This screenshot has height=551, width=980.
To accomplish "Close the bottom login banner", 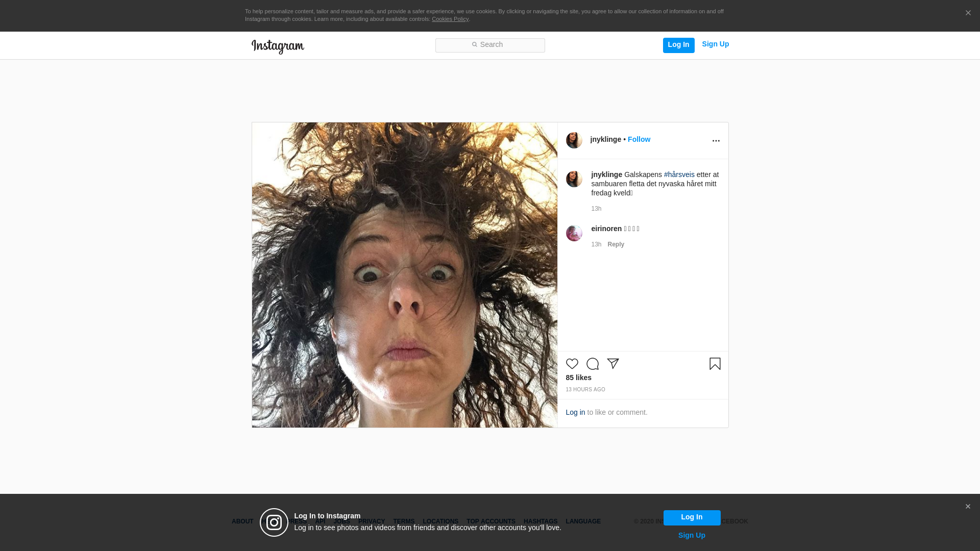I will pyautogui.click(x=968, y=507).
